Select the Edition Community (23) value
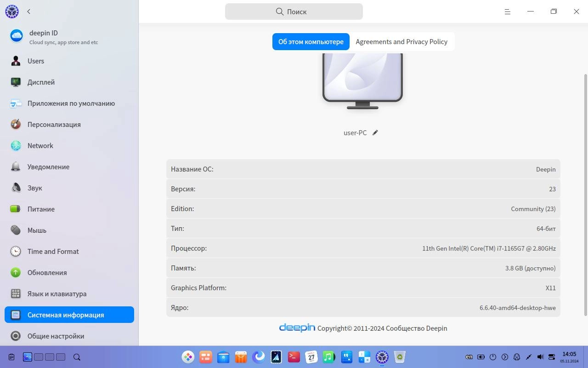 533,208
